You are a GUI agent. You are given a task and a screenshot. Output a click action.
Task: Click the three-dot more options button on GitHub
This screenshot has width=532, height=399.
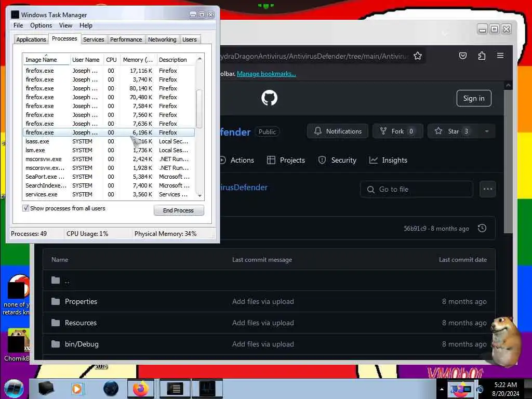pyautogui.click(x=487, y=189)
